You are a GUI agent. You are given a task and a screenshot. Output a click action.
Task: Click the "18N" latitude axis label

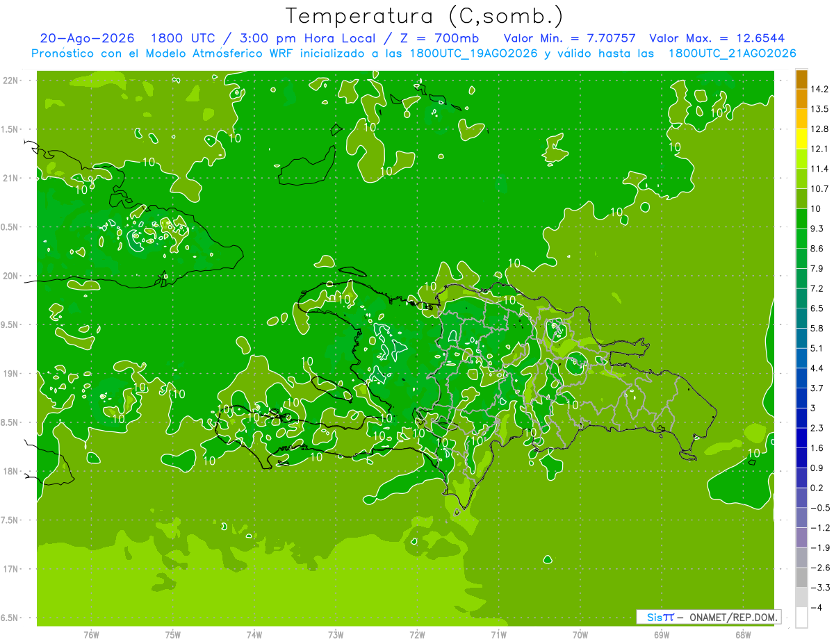click(x=11, y=472)
